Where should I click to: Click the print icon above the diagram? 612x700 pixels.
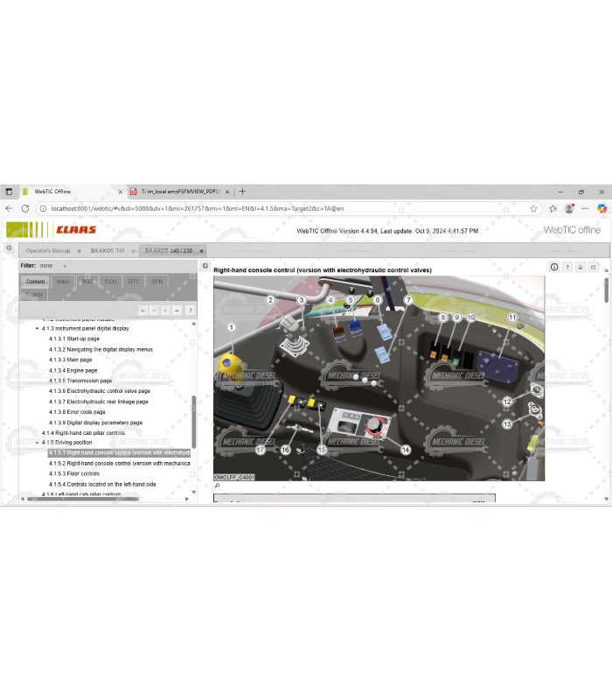click(x=581, y=267)
